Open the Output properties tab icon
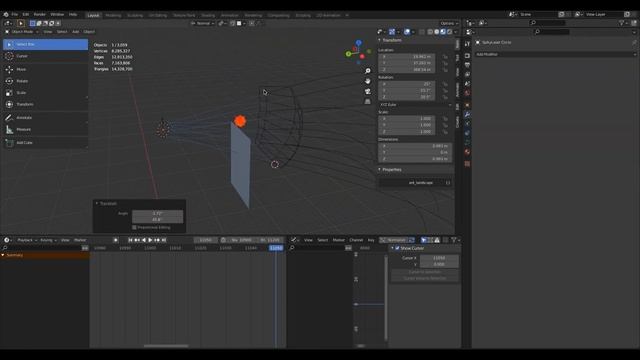 point(467,65)
